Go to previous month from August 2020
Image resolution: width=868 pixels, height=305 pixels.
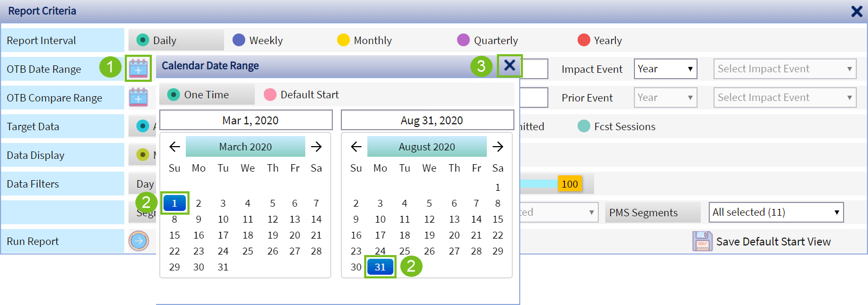[x=356, y=147]
